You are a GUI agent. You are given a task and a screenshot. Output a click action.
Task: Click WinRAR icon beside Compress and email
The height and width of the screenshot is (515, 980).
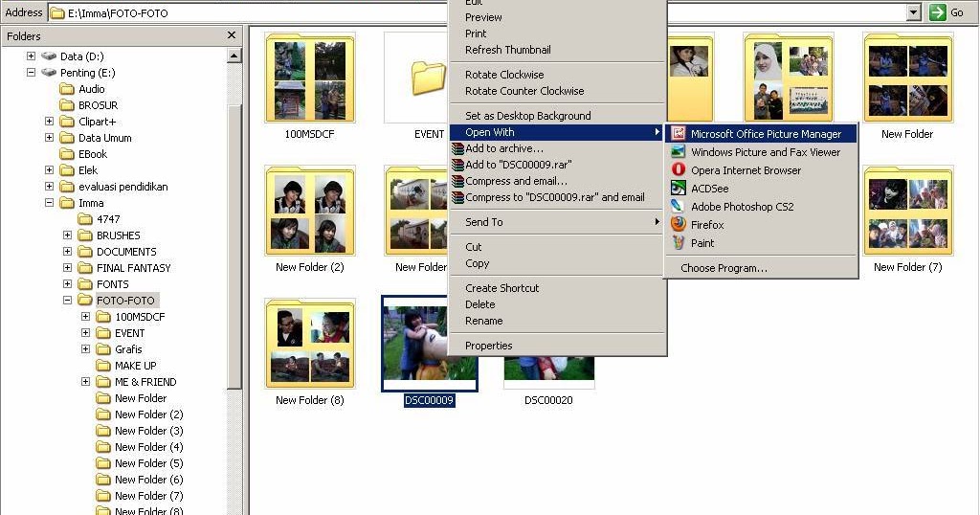click(x=458, y=181)
